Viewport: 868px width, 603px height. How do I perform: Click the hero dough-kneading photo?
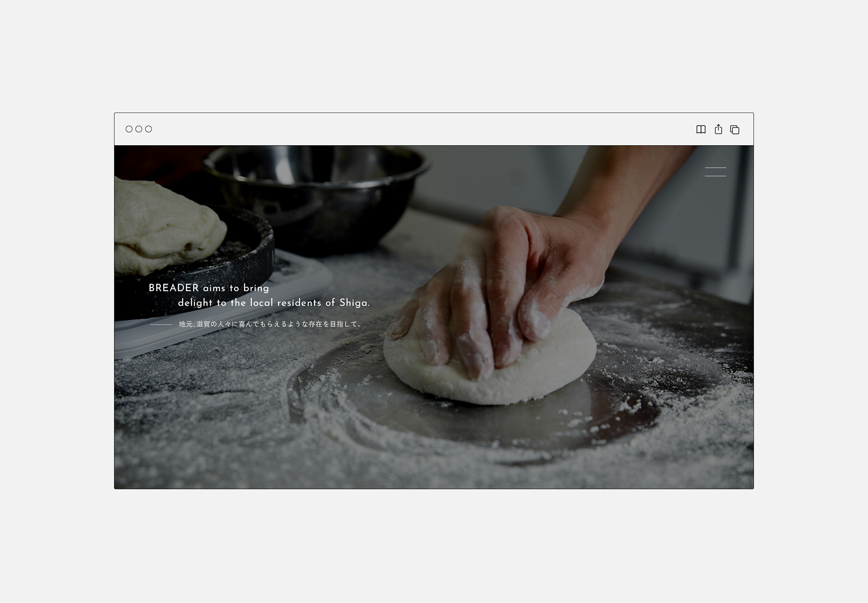[434, 317]
